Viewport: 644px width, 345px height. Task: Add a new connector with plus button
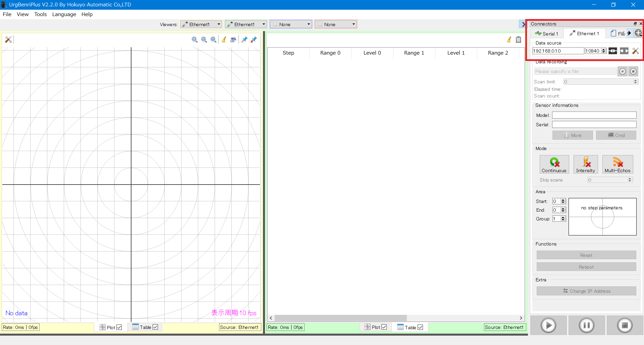[638, 33]
